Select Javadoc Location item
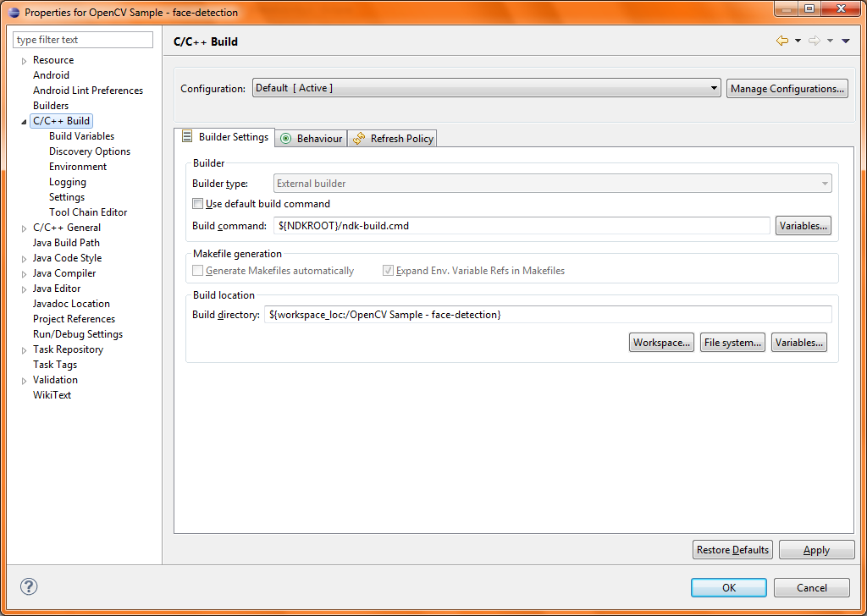This screenshot has height=616, width=867. click(71, 303)
